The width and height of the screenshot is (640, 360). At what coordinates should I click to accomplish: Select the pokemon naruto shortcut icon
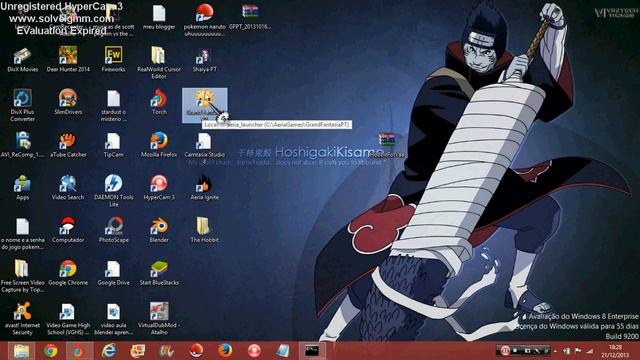pyautogui.click(x=204, y=20)
